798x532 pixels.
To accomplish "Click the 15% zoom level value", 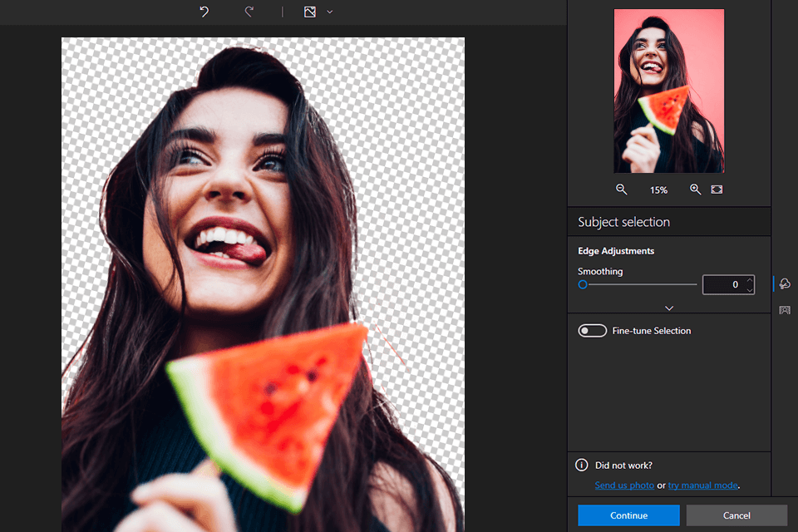I will click(658, 190).
